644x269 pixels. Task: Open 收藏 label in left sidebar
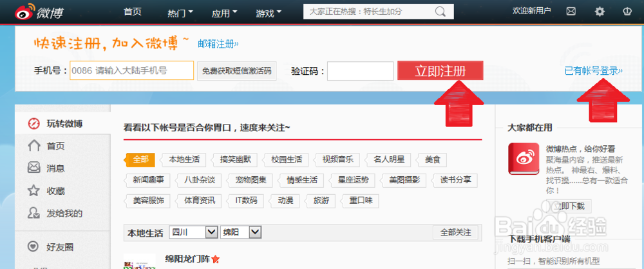(55, 191)
